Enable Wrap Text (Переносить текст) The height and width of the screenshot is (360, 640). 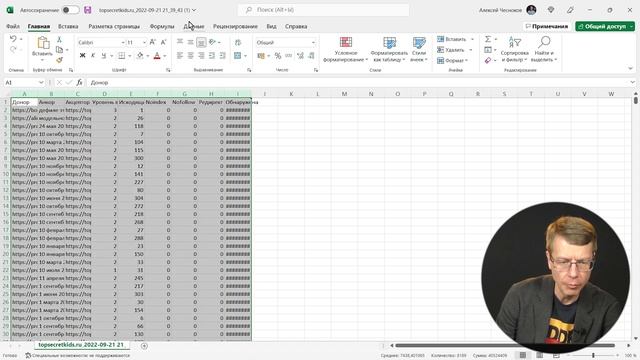[x=238, y=42]
